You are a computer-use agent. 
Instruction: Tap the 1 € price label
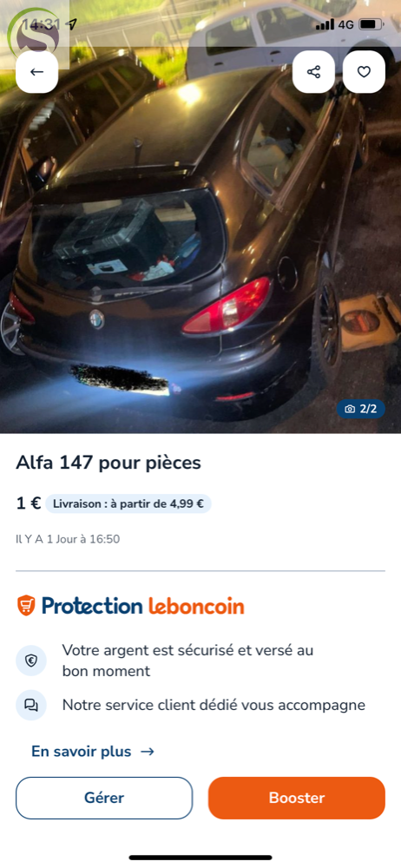click(x=29, y=503)
